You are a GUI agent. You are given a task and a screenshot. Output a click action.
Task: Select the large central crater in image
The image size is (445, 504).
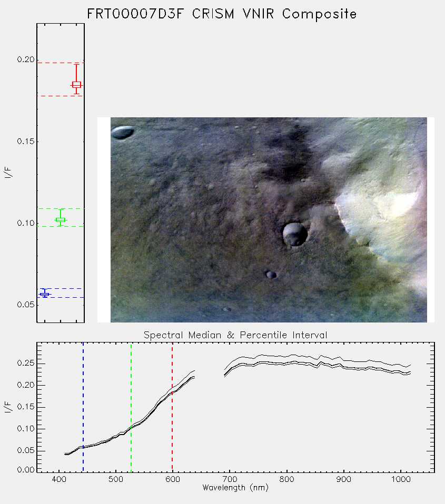[294, 234]
